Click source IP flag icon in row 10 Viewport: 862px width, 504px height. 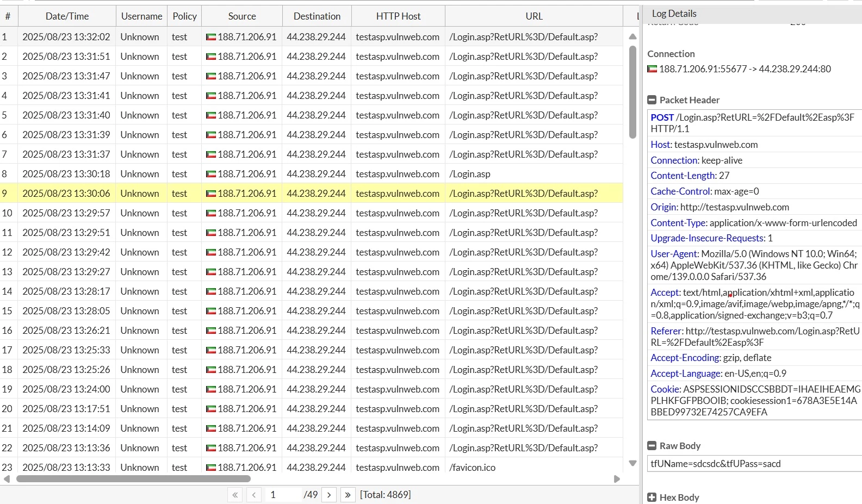pyautogui.click(x=211, y=213)
